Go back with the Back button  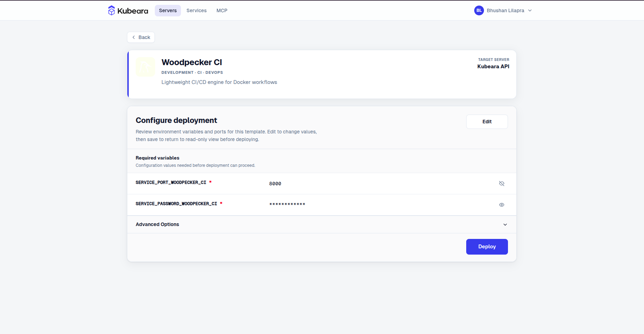[141, 37]
